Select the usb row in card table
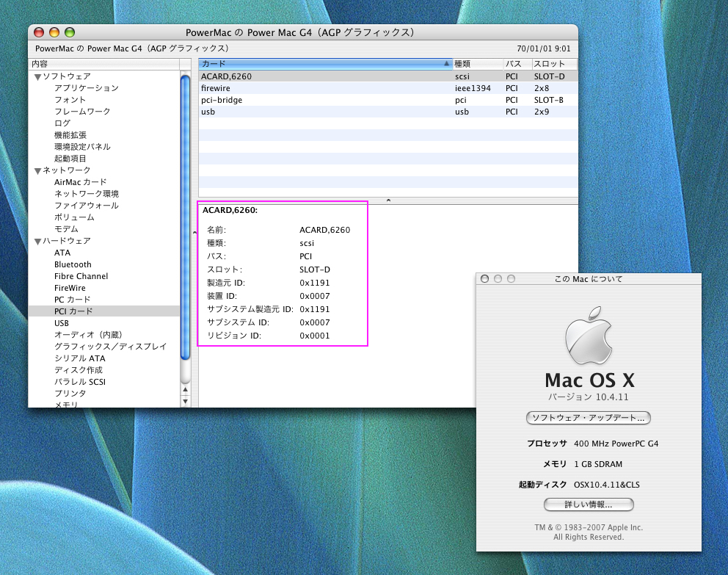Screen dimensions: 728x575 tap(388, 112)
